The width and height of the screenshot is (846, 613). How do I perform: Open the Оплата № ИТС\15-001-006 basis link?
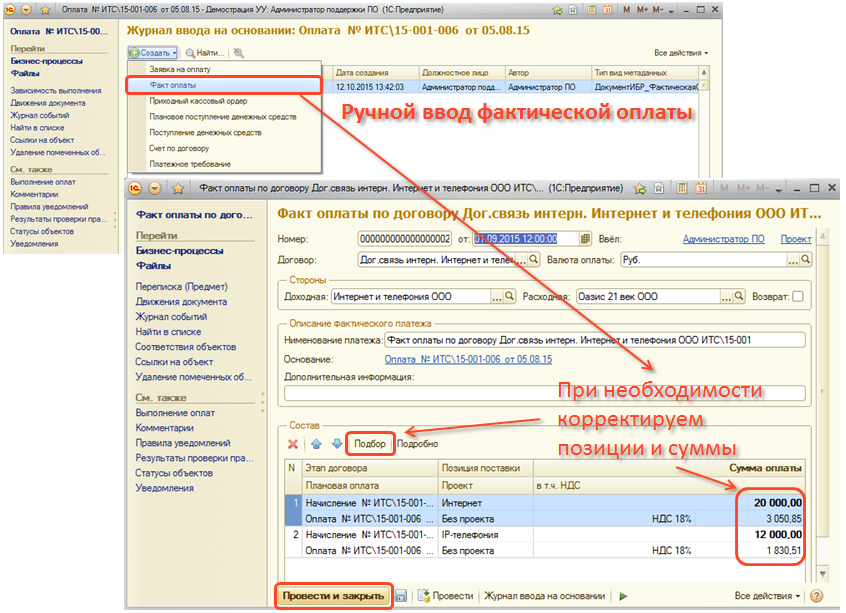[468, 359]
